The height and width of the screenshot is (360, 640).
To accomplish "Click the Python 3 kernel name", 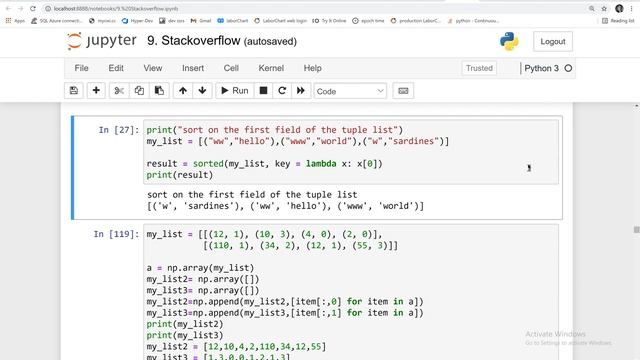I will [x=541, y=68].
